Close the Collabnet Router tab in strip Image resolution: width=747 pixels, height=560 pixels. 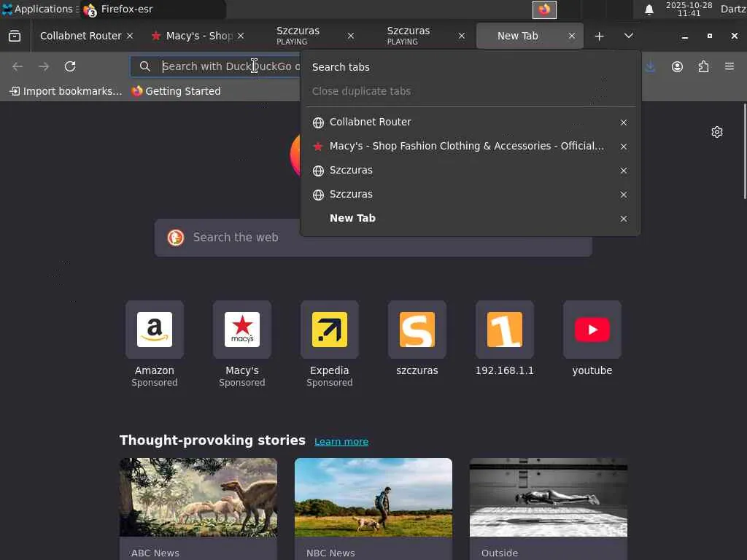[130, 36]
